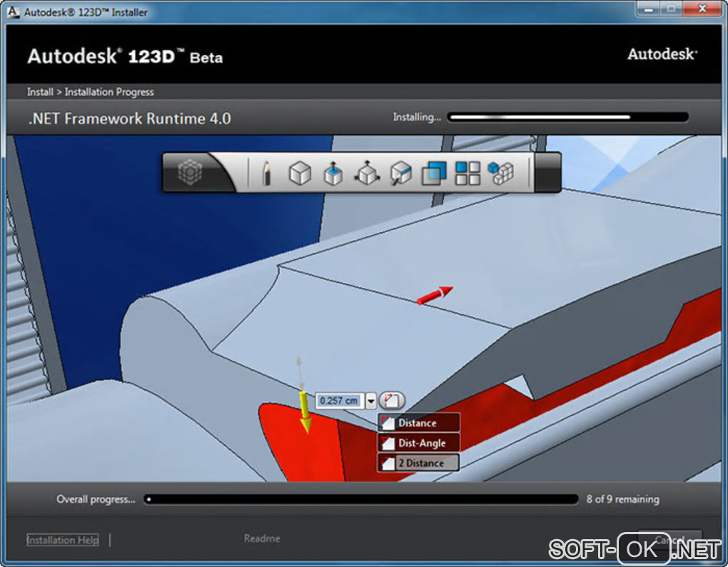Minimize the installer window
This screenshot has height=567, width=728.
[x=649, y=9]
